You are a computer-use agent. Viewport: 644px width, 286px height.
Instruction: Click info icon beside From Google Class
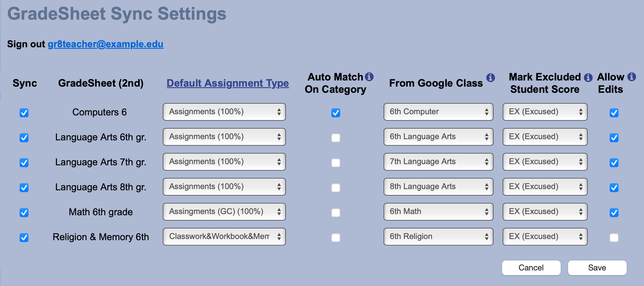[490, 78]
